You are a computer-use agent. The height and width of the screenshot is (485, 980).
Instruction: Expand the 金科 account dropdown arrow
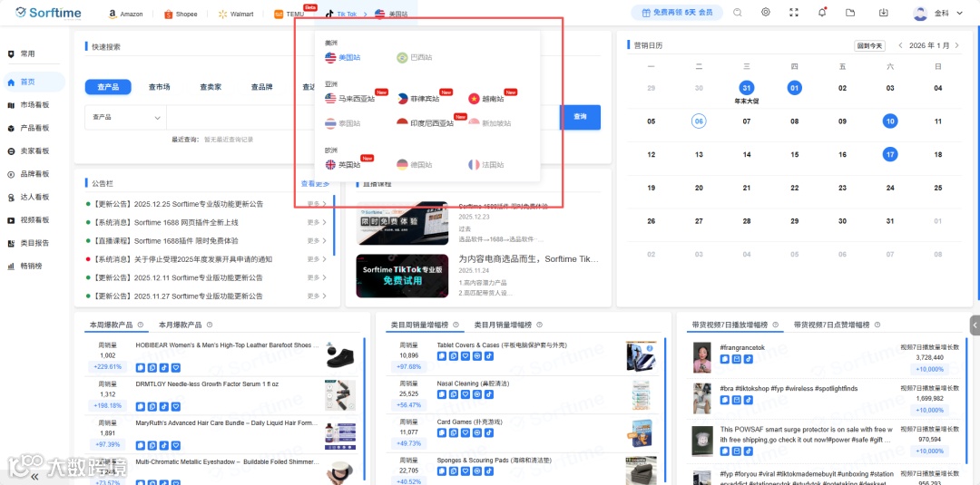959,13
